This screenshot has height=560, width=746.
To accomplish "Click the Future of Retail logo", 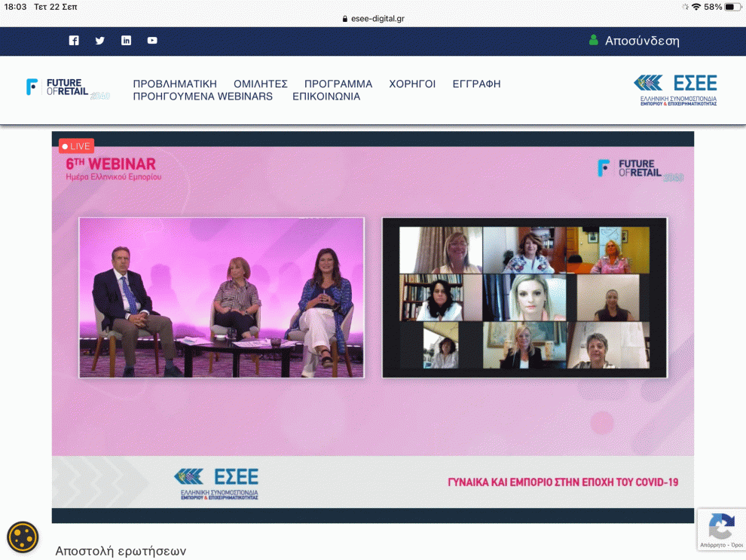I will click(x=67, y=88).
